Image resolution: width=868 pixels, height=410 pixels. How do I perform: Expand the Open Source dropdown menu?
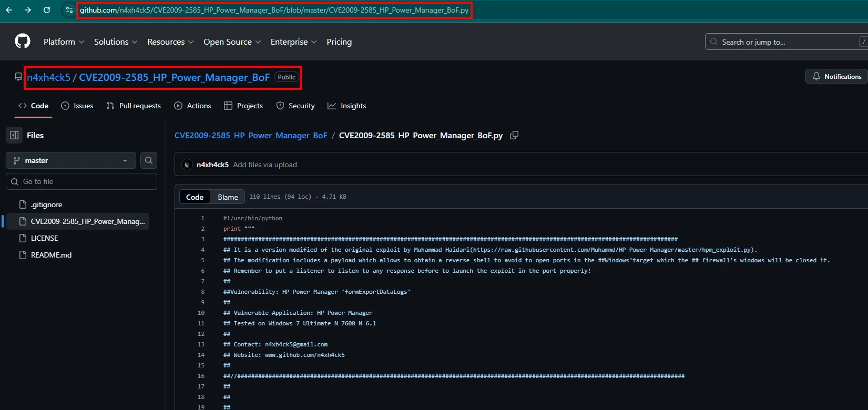coord(232,42)
